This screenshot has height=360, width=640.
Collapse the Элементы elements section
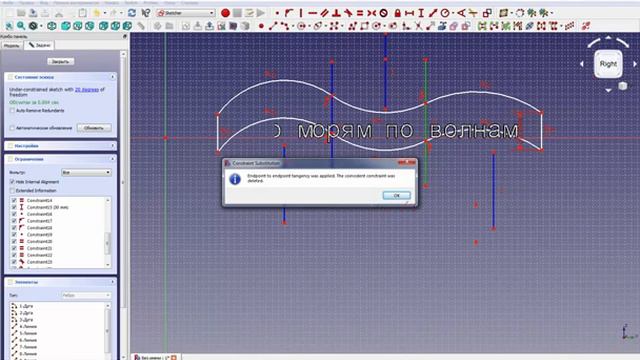[113, 282]
